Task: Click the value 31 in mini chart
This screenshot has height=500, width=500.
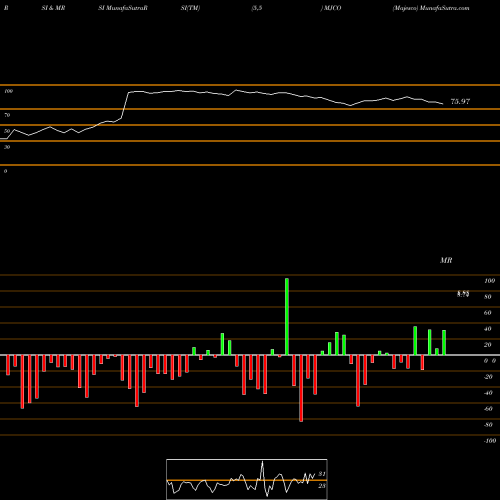Action: [322, 474]
